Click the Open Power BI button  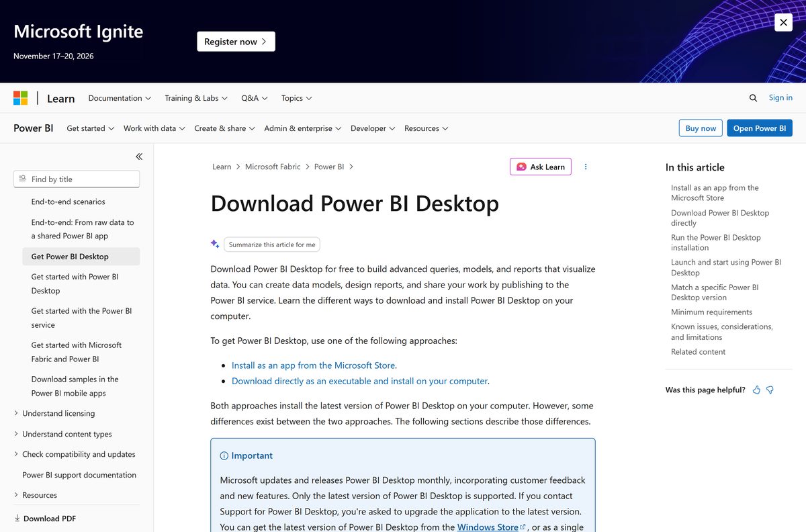(x=760, y=128)
